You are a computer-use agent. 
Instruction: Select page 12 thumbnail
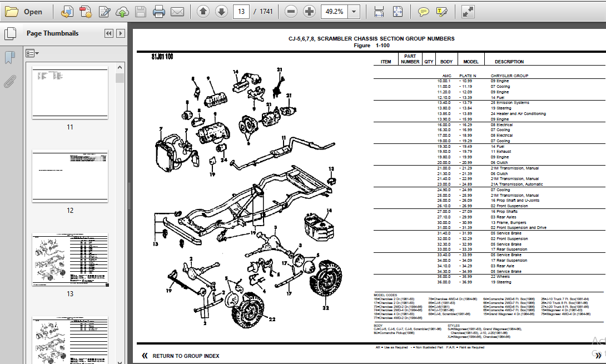tap(70, 176)
